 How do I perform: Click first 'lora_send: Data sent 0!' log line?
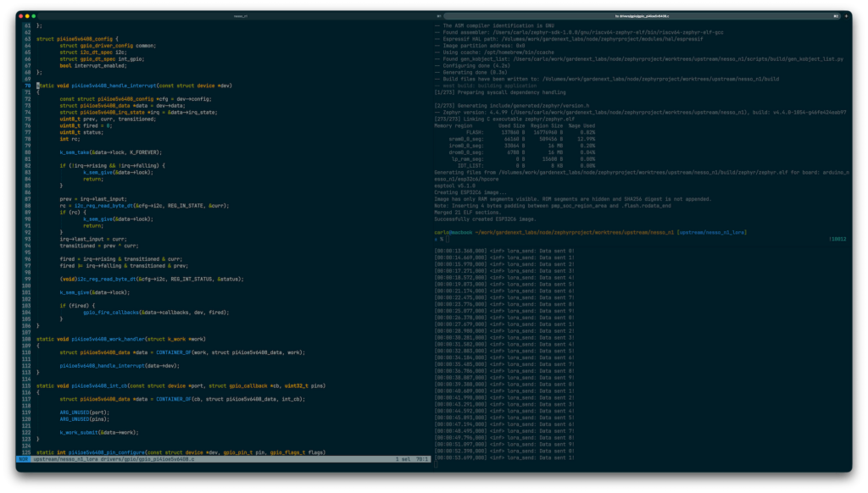click(504, 252)
